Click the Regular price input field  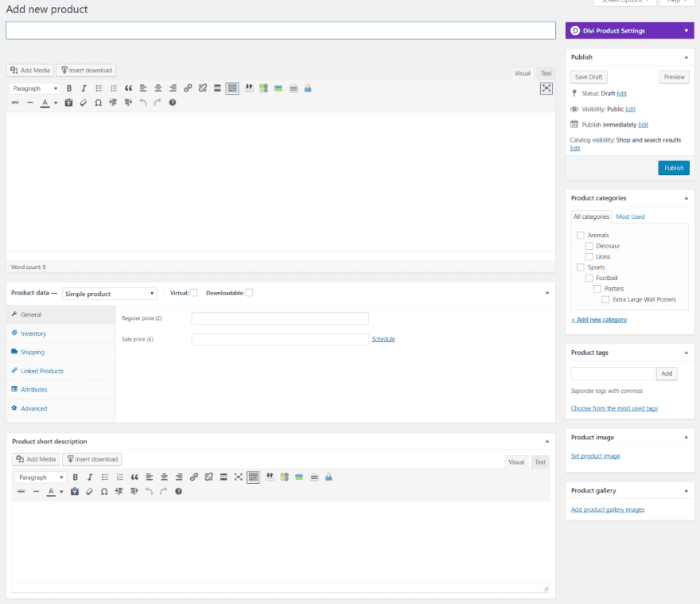[x=280, y=318]
